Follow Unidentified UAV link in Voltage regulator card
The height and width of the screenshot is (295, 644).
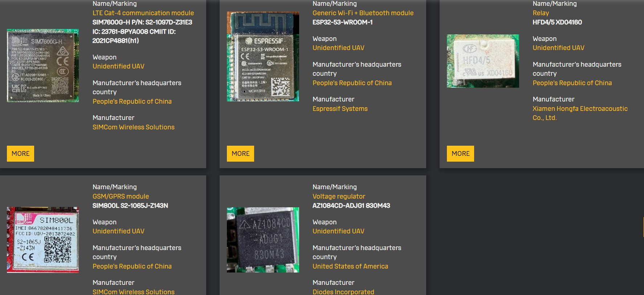click(x=338, y=231)
